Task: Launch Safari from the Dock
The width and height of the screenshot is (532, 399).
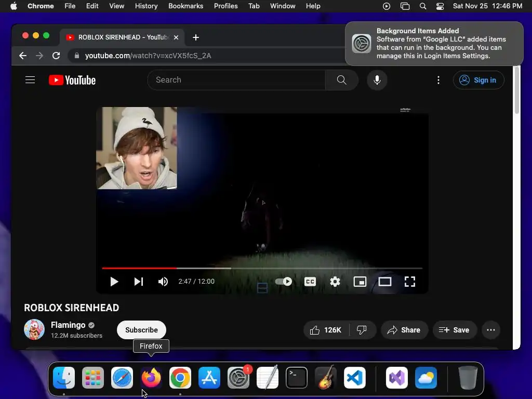Action: 122,378
